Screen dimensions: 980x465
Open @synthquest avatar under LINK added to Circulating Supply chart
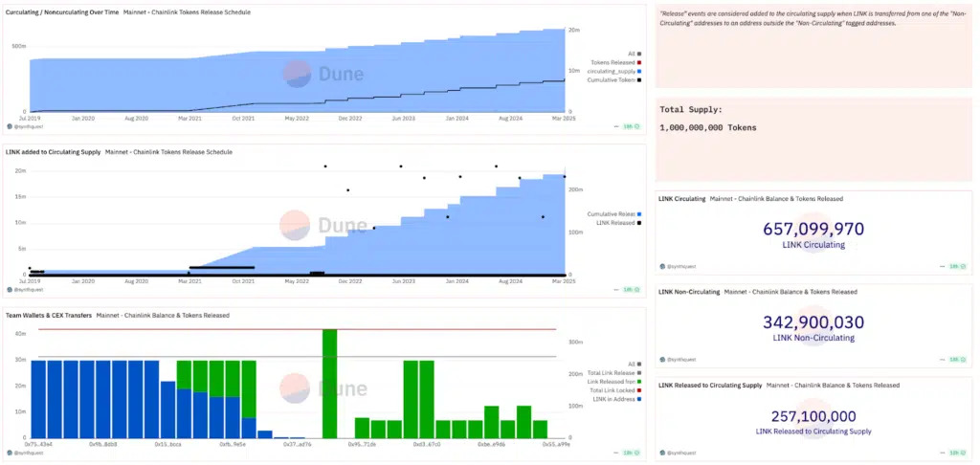tap(10, 290)
